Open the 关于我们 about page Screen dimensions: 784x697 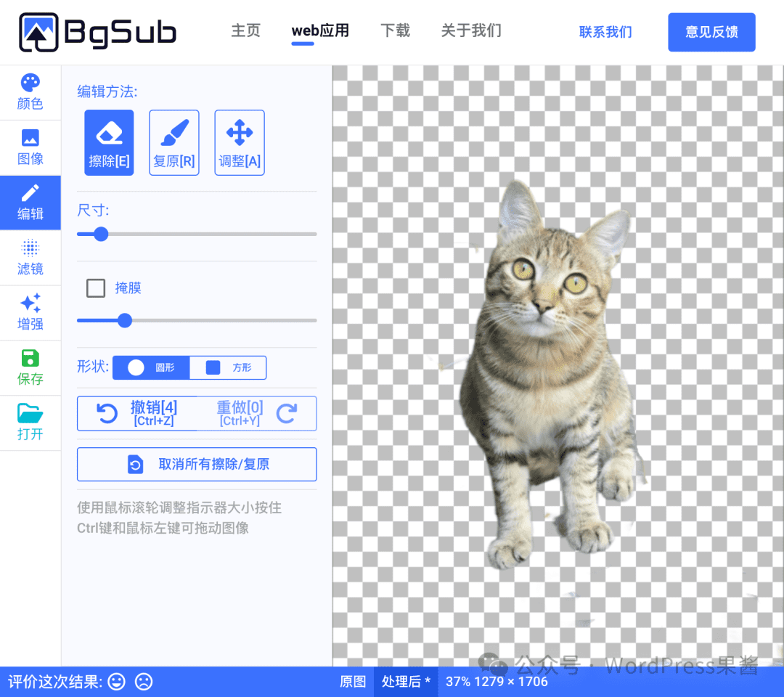pyautogui.click(x=471, y=31)
